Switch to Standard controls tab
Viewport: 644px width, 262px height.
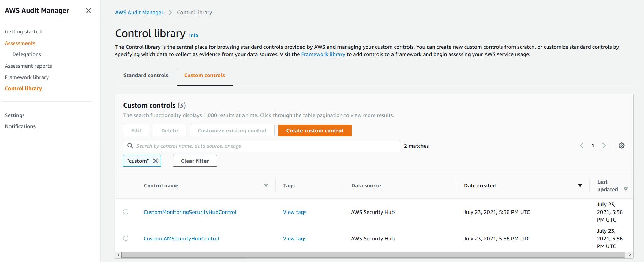click(146, 75)
